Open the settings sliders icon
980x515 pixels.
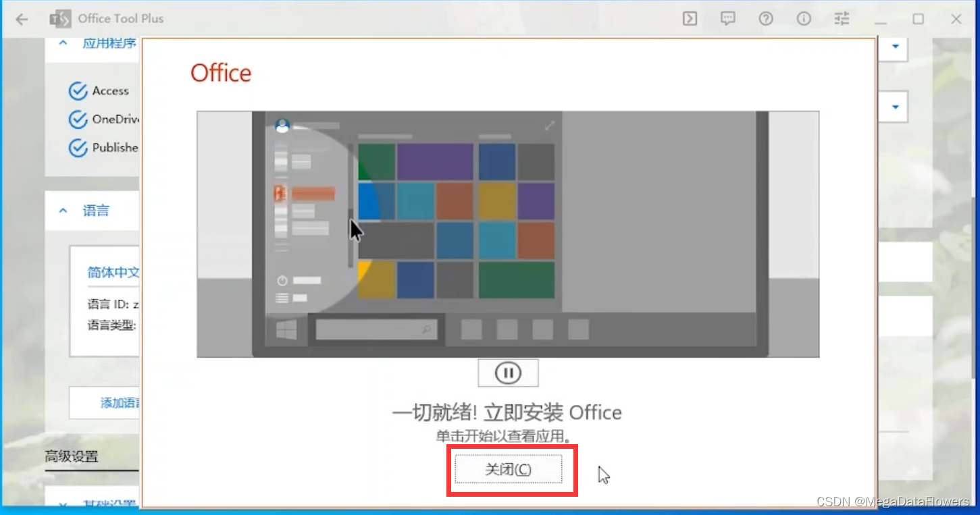pyautogui.click(x=842, y=19)
